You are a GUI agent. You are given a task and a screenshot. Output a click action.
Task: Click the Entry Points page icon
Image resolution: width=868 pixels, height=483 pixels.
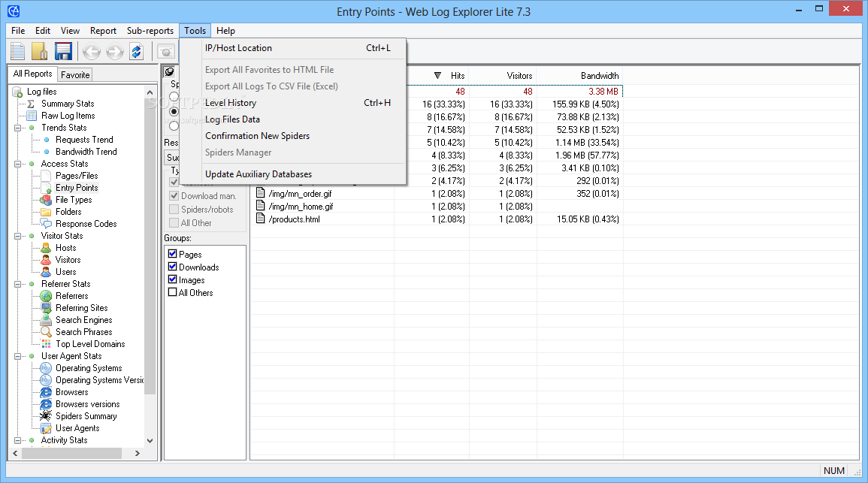47,188
